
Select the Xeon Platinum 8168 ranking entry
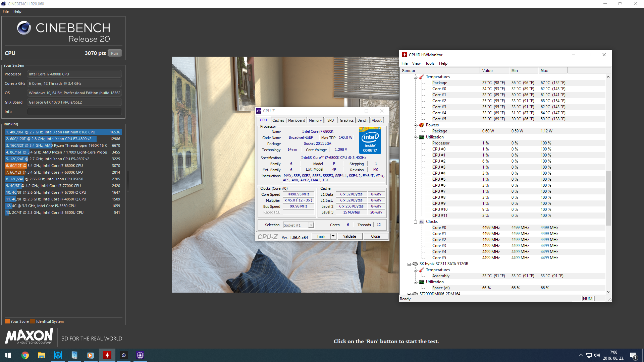tap(63, 132)
